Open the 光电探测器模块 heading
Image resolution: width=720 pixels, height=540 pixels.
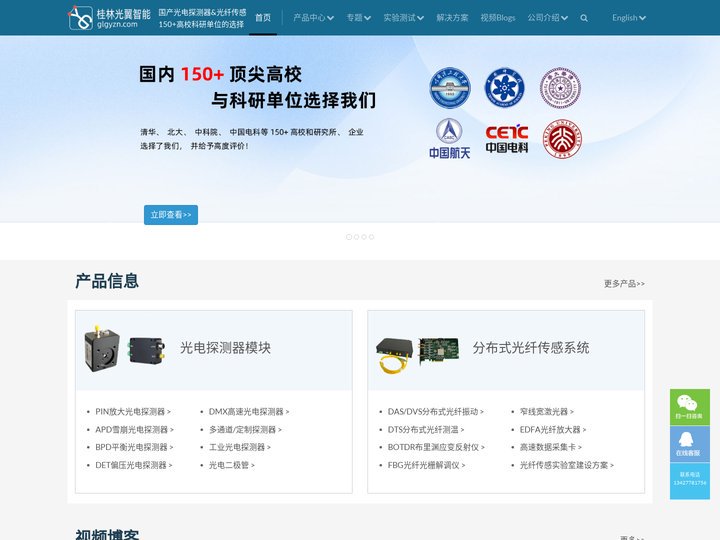point(225,348)
